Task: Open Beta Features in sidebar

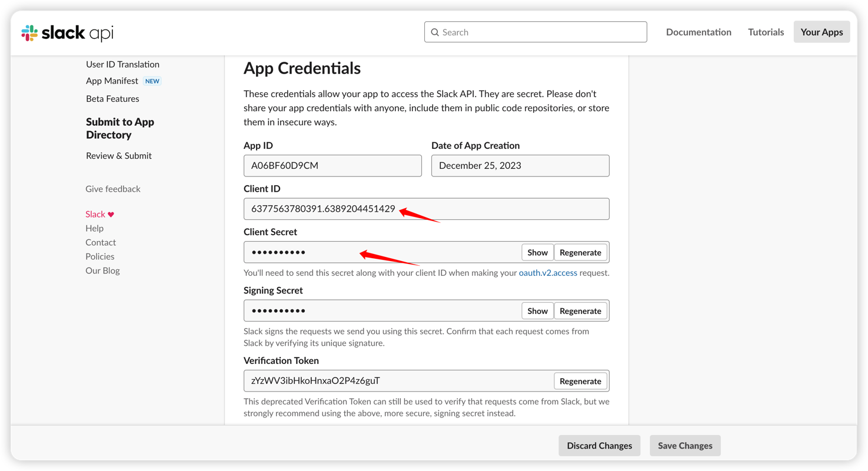Action: point(112,99)
